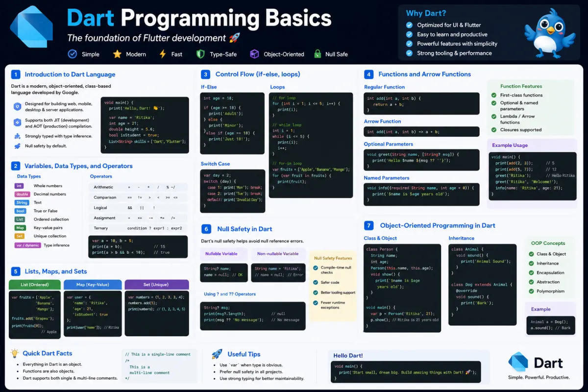Click the green shield icon beside Type-Safe

(x=200, y=54)
